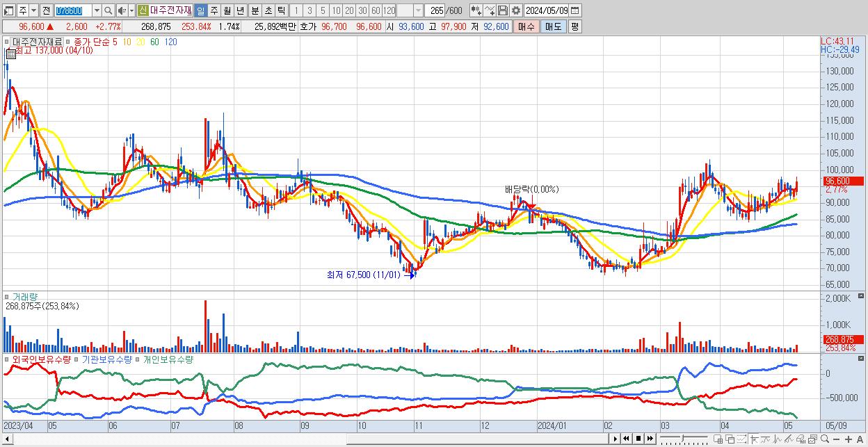Expand the speaker options dropdown arrow
The height and width of the screenshot is (447, 868).
(x=131, y=10)
